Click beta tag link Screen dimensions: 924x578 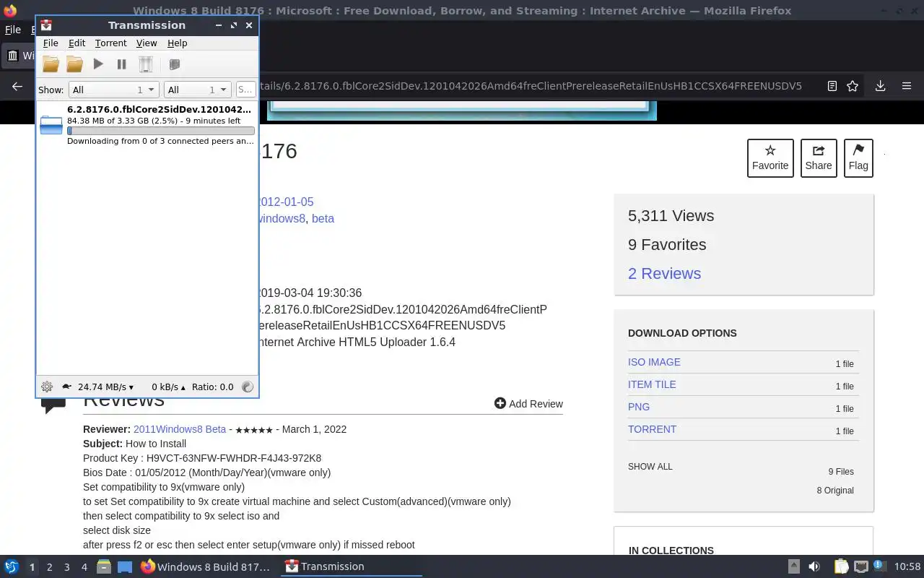coord(323,218)
